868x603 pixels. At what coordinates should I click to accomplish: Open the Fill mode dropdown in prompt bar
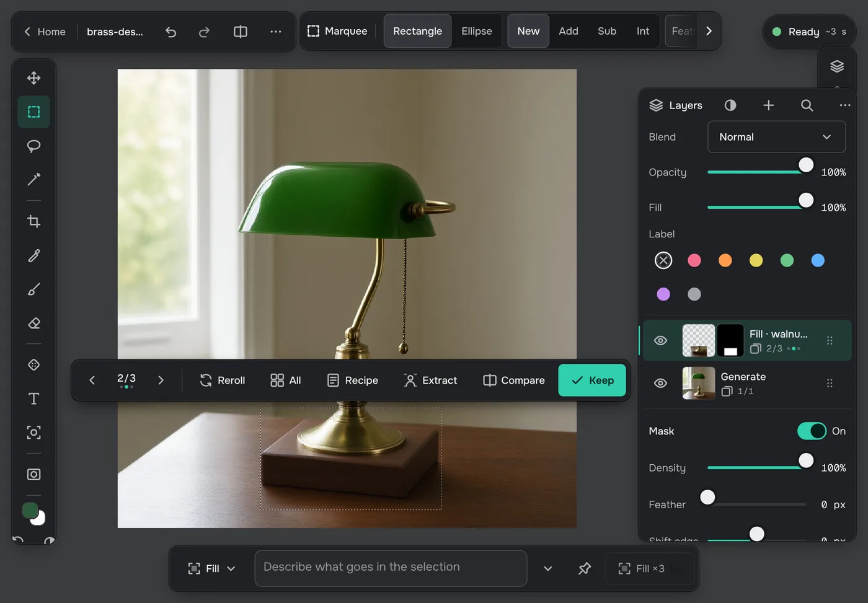(x=211, y=568)
